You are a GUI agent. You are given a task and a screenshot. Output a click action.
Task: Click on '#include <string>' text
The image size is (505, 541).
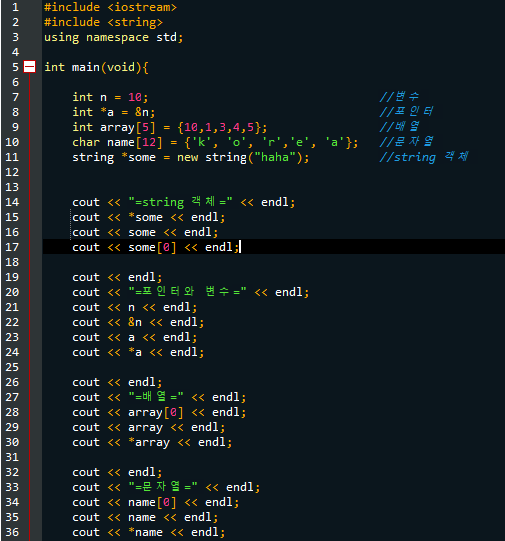(x=103, y=22)
